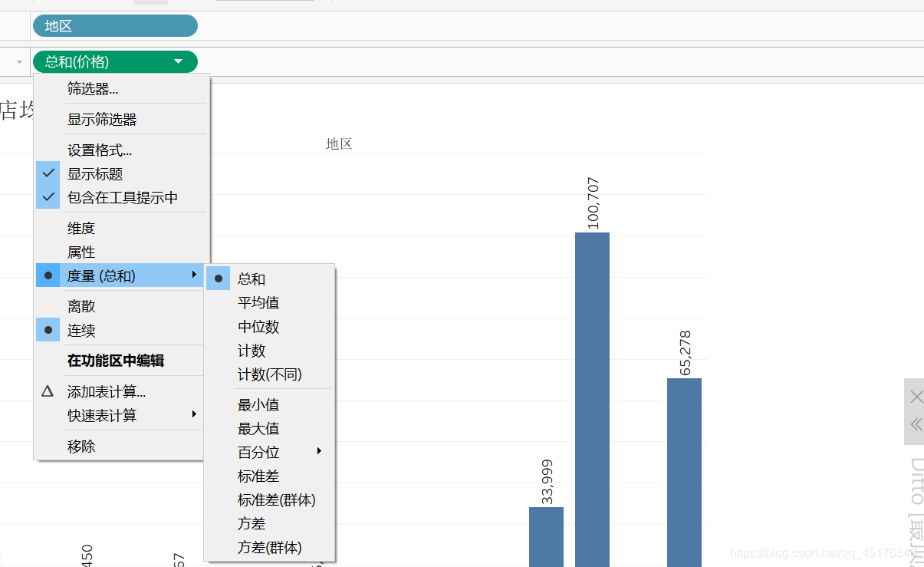Select the 离散 option
The image size is (924, 567).
coord(121,306)
